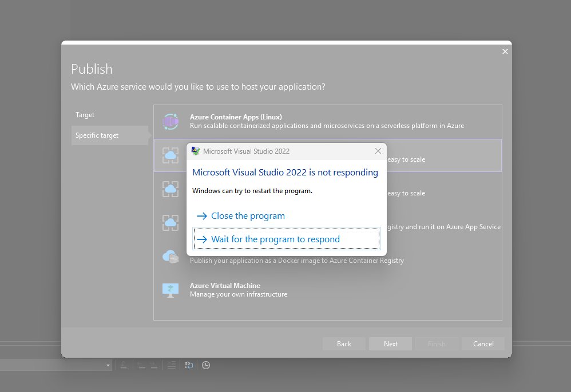Click the Back button
571x392 pixels.
(344, 343)
